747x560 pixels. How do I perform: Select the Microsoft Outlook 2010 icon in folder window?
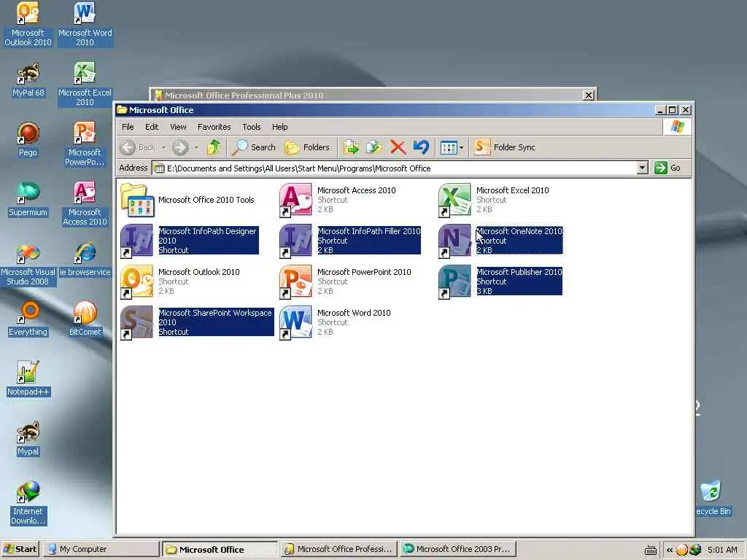tap(137, 282)
